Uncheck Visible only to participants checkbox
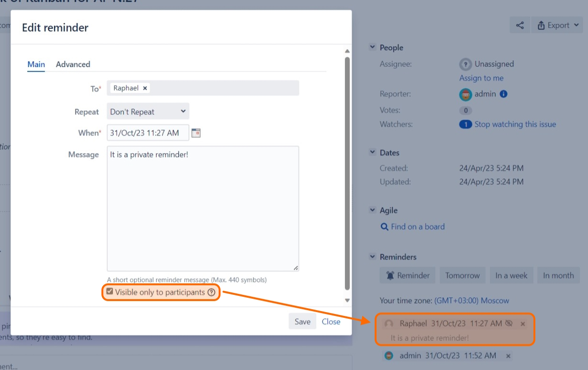588x370 pixels. 110,292
